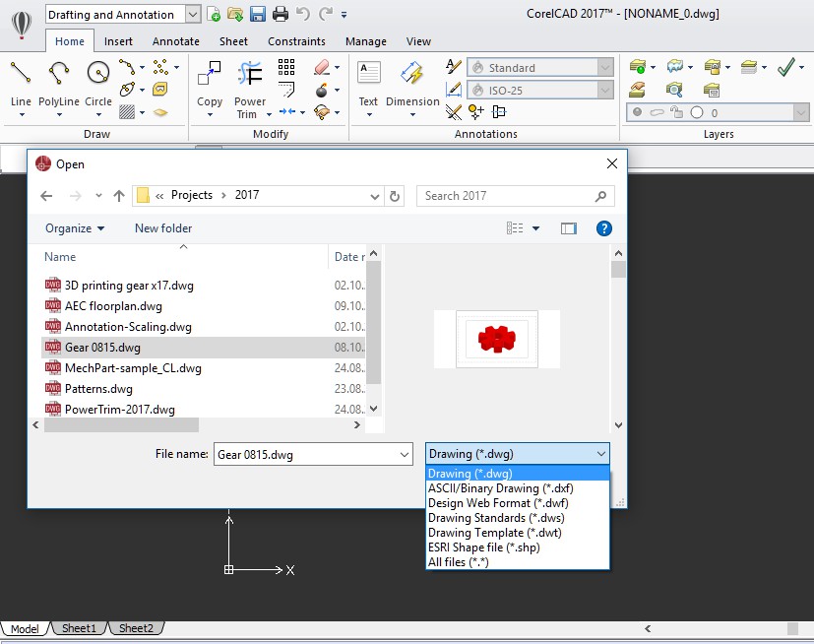
Task: Click the Print icon
Action: (281, 14)
